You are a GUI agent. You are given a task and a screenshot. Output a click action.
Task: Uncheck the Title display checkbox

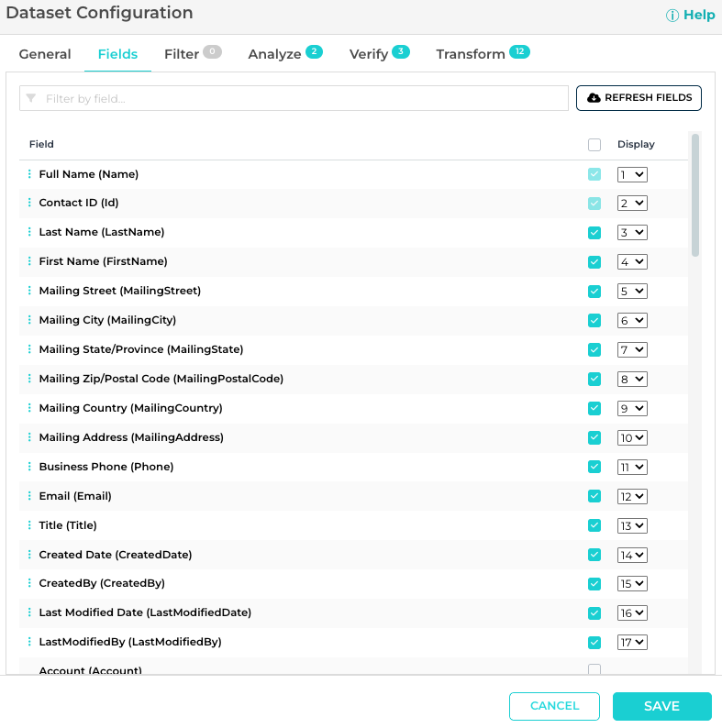(594, 525)
